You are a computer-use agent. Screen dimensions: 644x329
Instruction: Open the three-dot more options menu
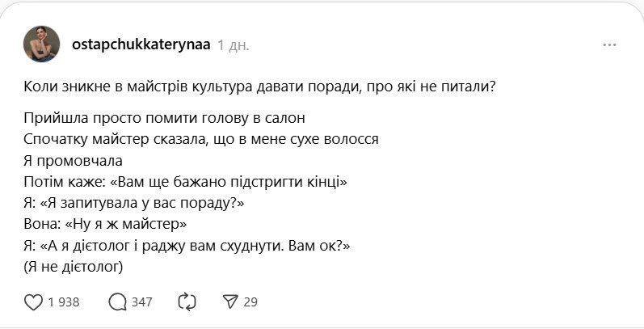609,45
